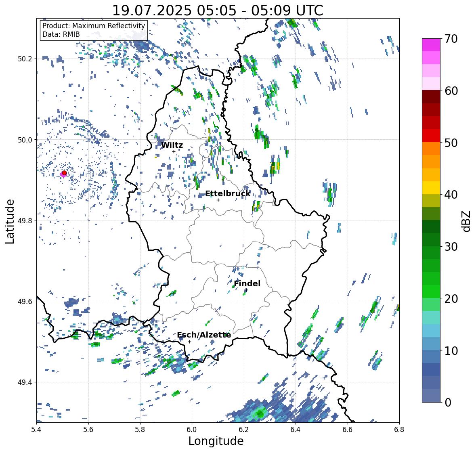476x451 pixels.
Task: Click the Ettelbruck city label
Action: (x=228, y=193)
